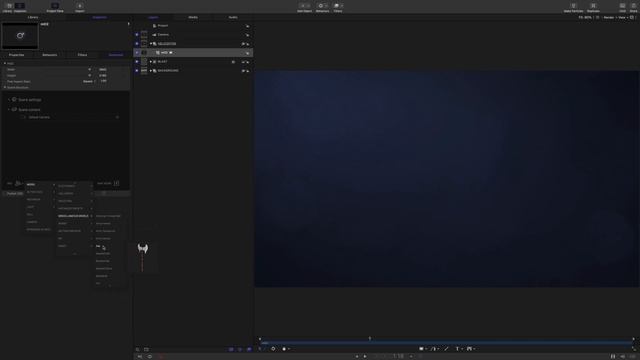Toggle lock on the mO2 layer
This screenshot has height=360, width=640.
pos(247,53)
